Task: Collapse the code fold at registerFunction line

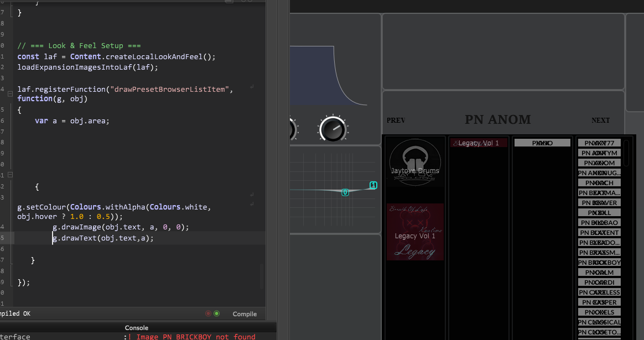Action: [x=10, y=95]
